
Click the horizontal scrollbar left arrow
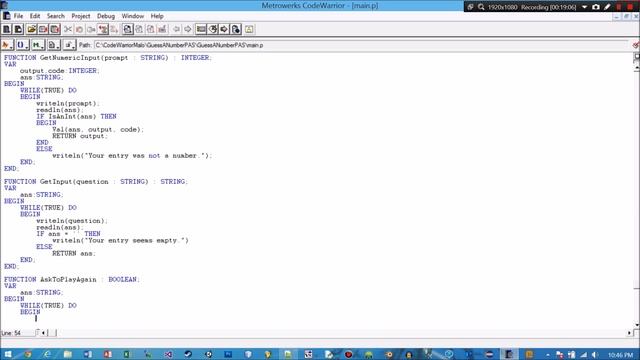click(x=43, y=333)
